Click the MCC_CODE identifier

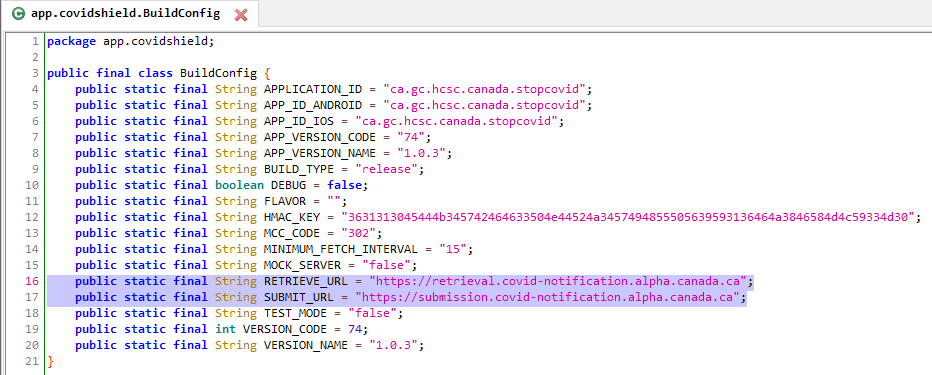click(292, 233)
